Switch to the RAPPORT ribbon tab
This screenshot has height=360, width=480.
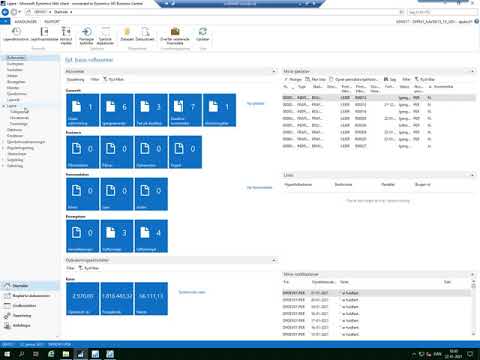(x=52, y=22)
